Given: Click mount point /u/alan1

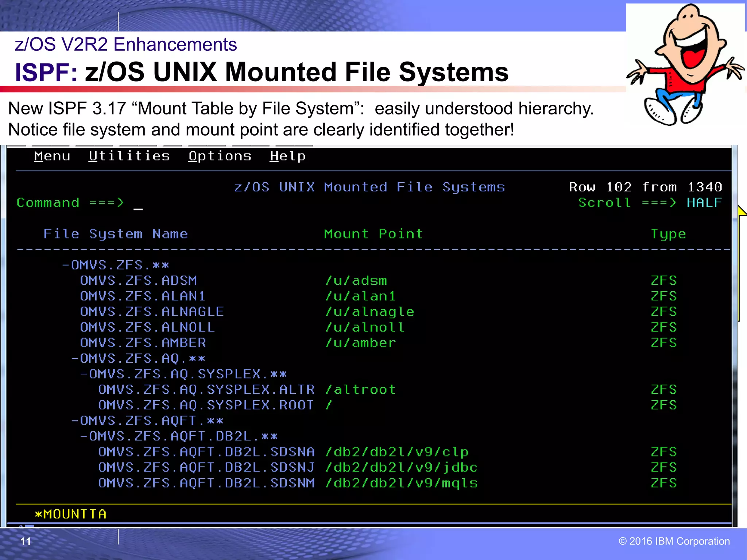Looking at the screenshot, I should tap(360, 296).
